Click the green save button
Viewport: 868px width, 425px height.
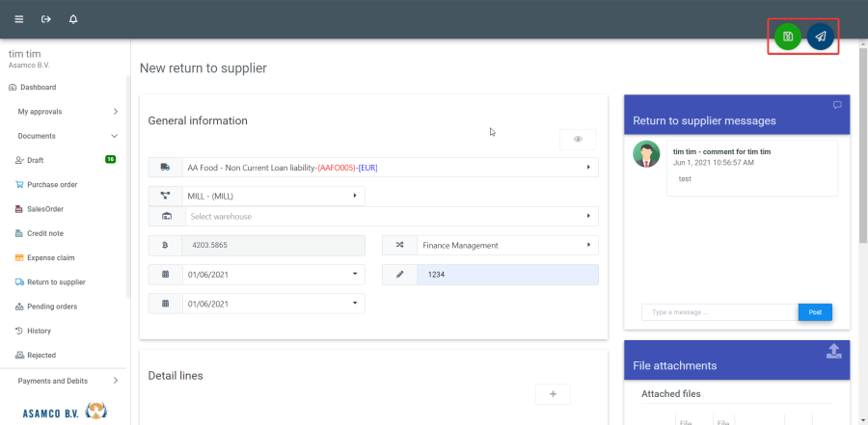(x=788, y=37)
